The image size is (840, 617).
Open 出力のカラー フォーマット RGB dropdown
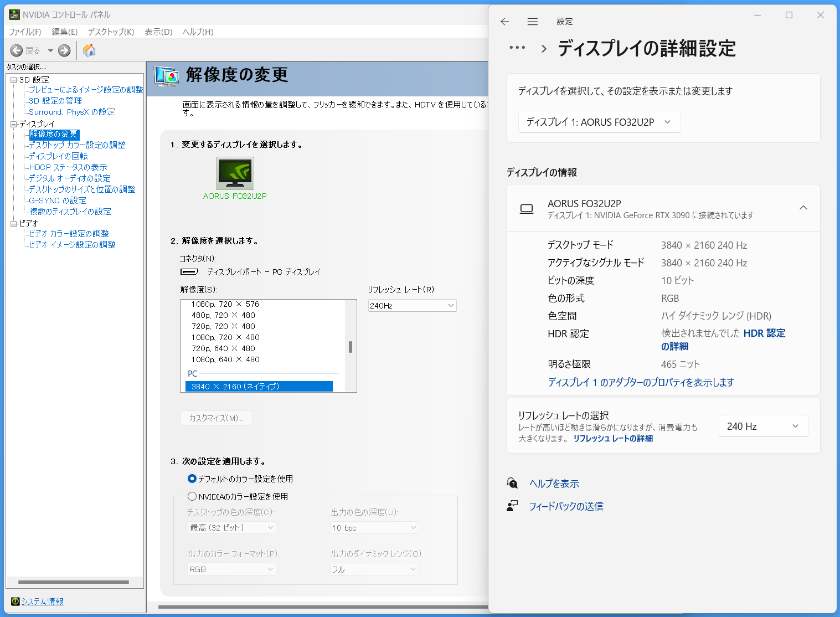(232, 569)
